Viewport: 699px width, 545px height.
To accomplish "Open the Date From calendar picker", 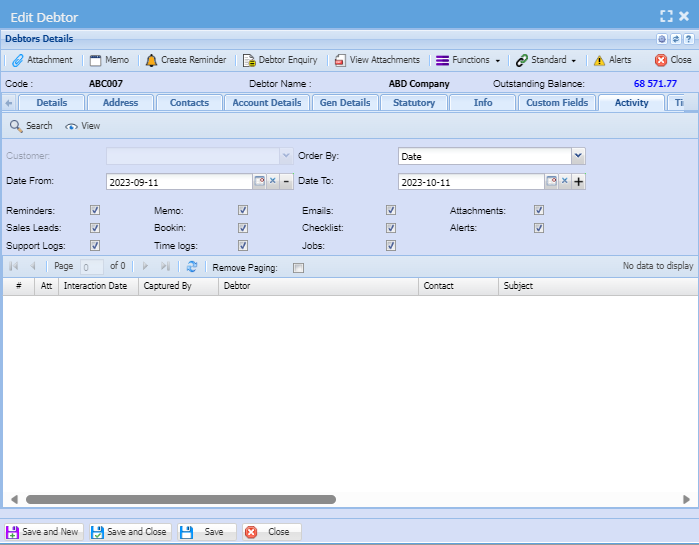I will pos(259,181).
